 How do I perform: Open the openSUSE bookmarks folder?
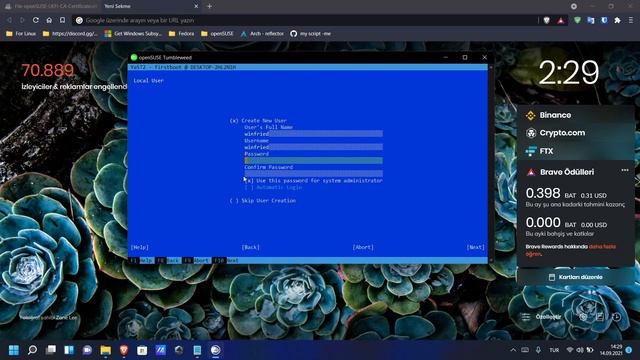coord(217,33)
